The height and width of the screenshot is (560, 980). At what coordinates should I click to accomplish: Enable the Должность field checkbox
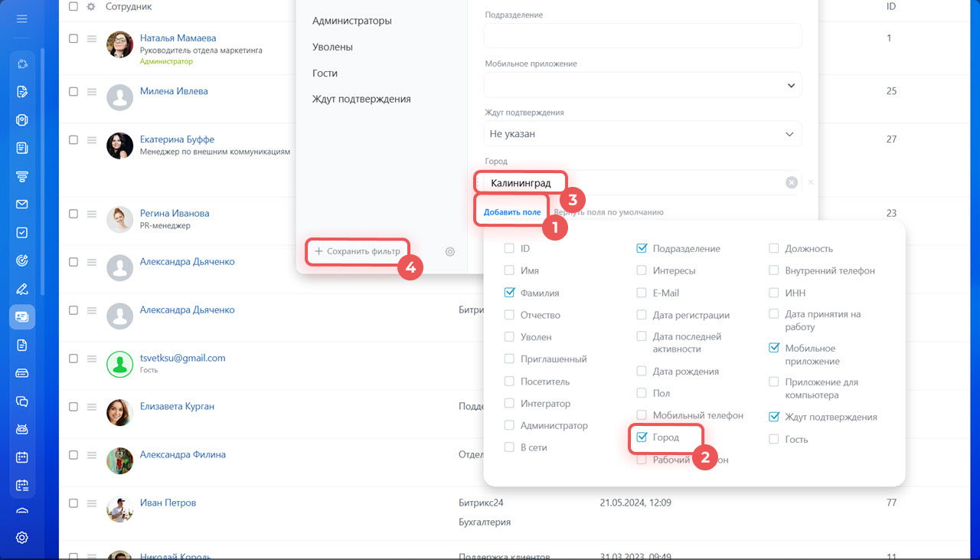tap(774, 248)
